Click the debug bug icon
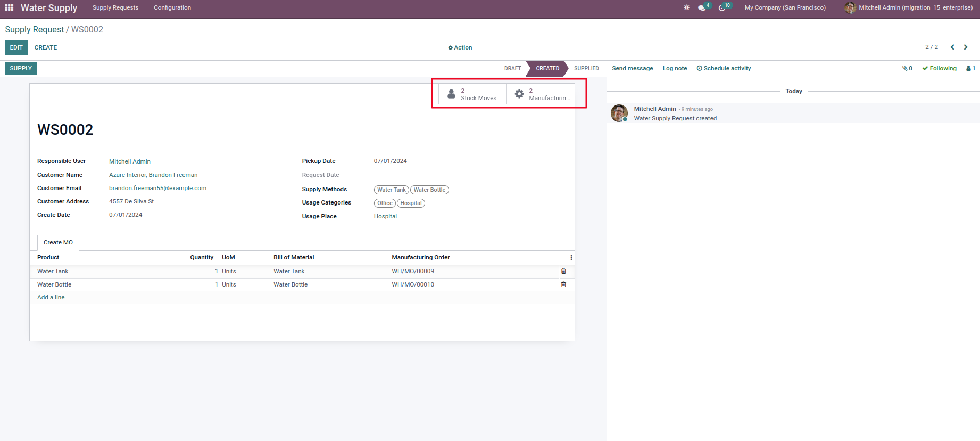The height and width of the screenshot is (441, 980). pyautogui.click(x=686, y=7)
